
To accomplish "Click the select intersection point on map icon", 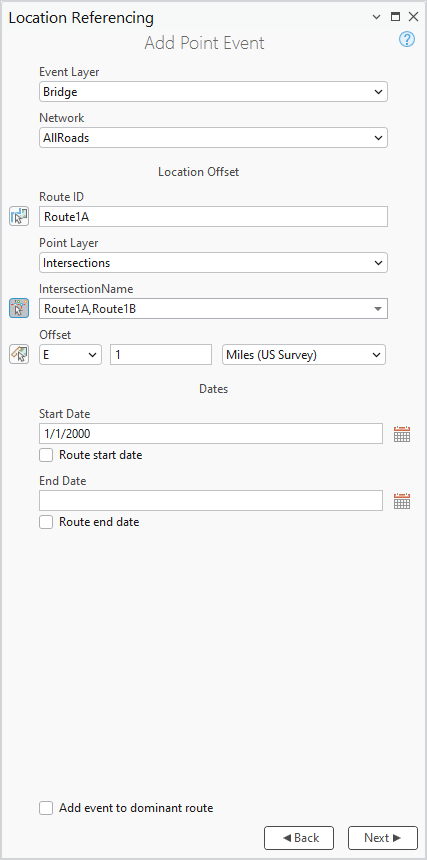I will [19, 308].
